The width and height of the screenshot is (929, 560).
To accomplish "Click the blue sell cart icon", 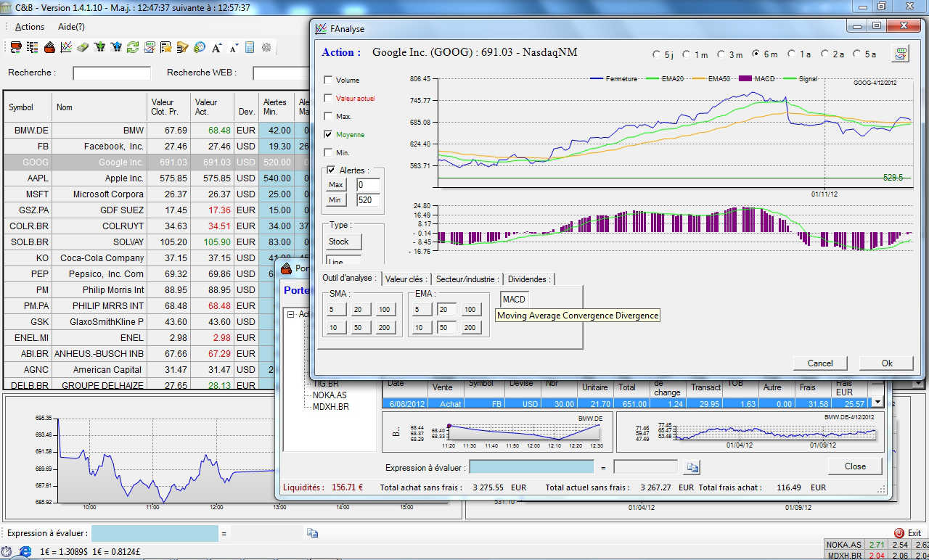I will point(116,47).
